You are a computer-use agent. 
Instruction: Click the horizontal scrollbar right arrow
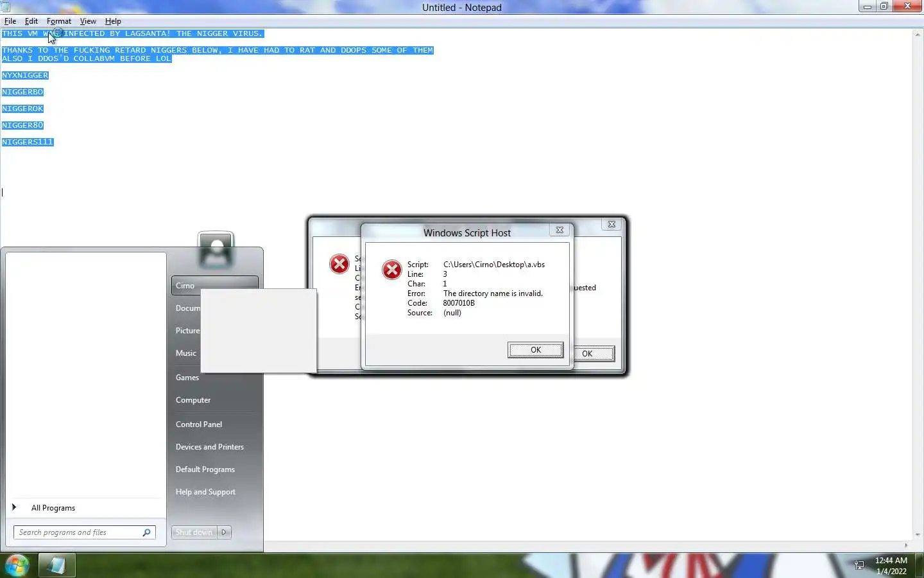point(906,545)
